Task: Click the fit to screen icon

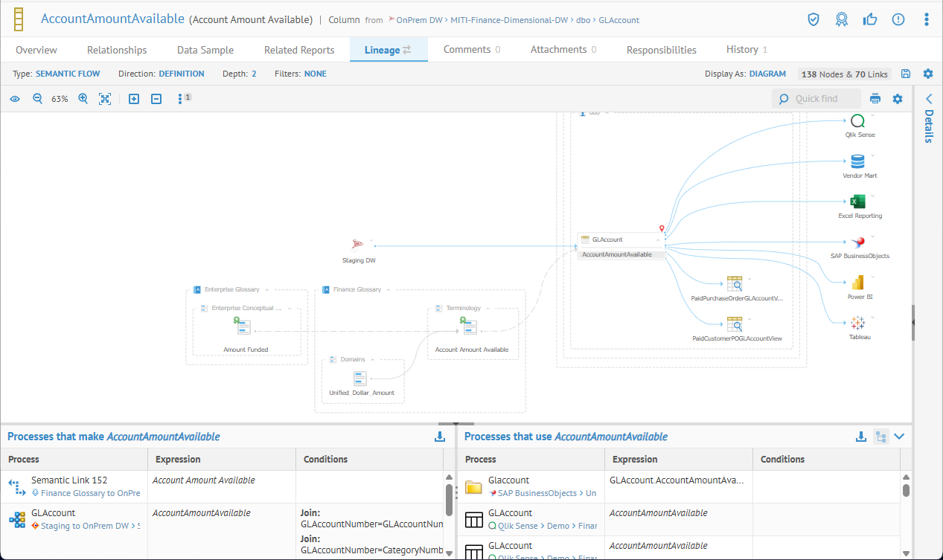Action: point(105,99)
